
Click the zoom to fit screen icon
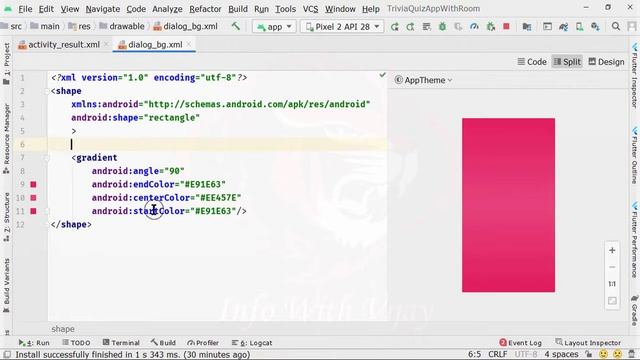612,301
